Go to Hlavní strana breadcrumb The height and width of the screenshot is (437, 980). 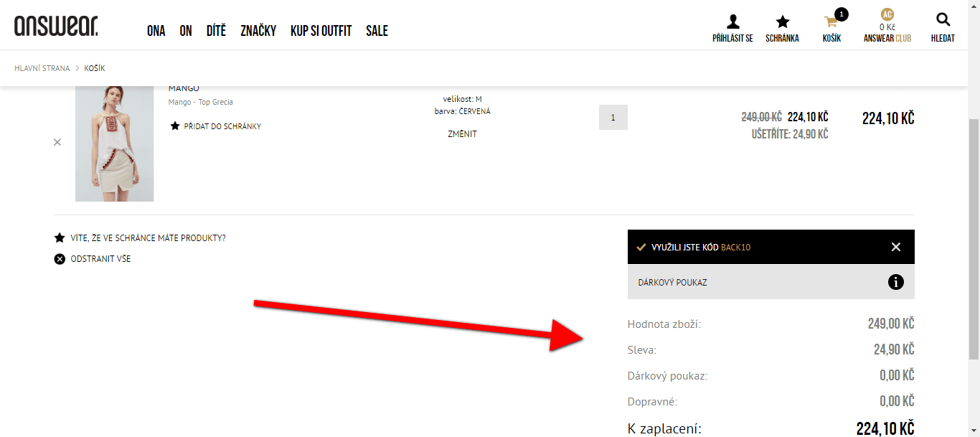42,68
